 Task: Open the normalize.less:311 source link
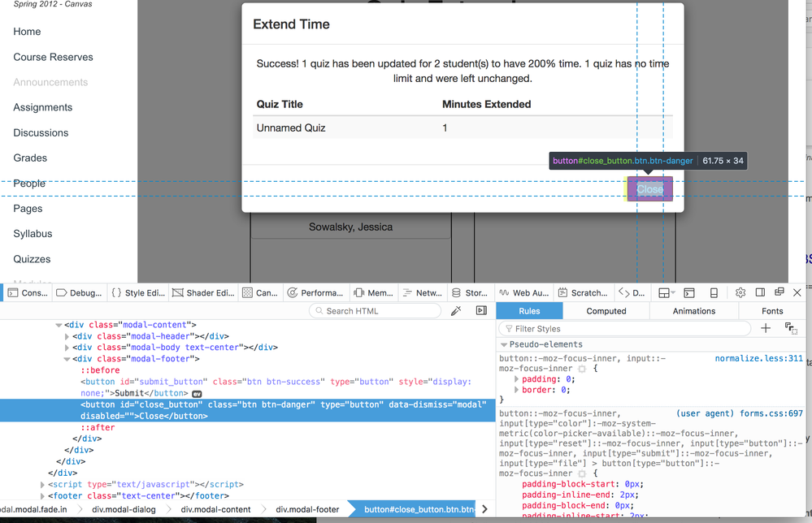pos(758,358)
